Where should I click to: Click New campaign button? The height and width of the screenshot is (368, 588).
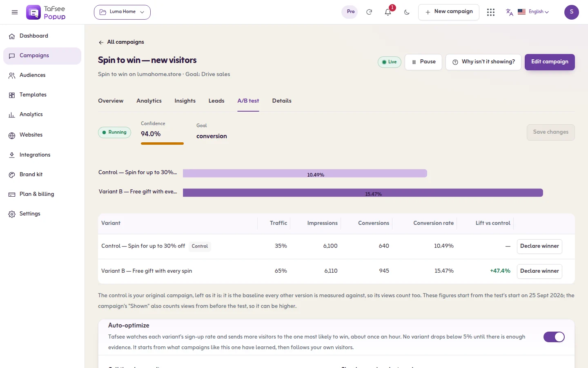[449, 12]
